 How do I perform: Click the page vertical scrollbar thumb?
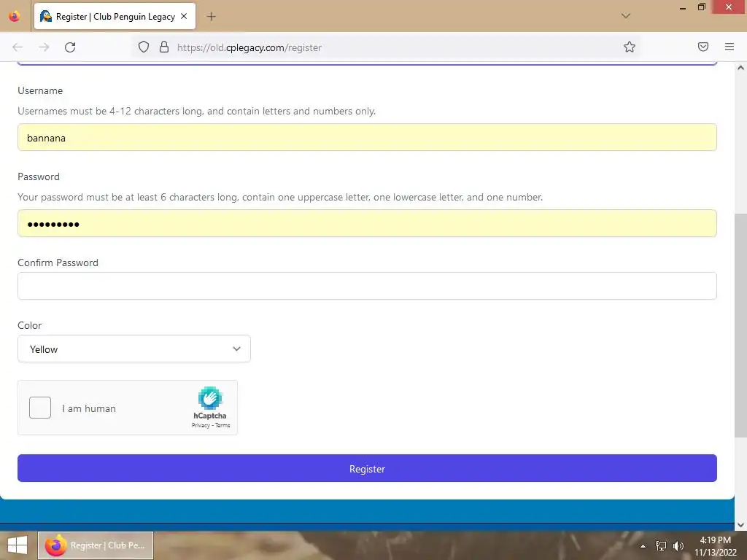pyautogui.click(x=740, y=325)
